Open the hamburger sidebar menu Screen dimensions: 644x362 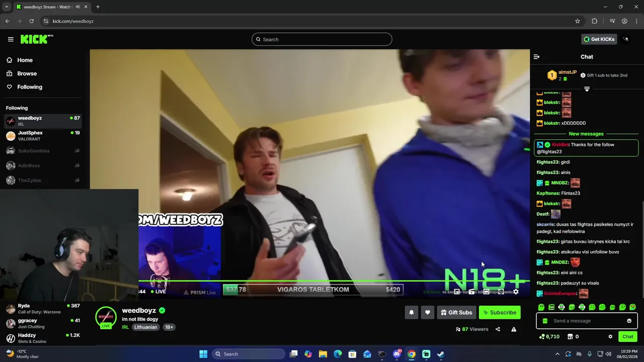pos(11,39)
